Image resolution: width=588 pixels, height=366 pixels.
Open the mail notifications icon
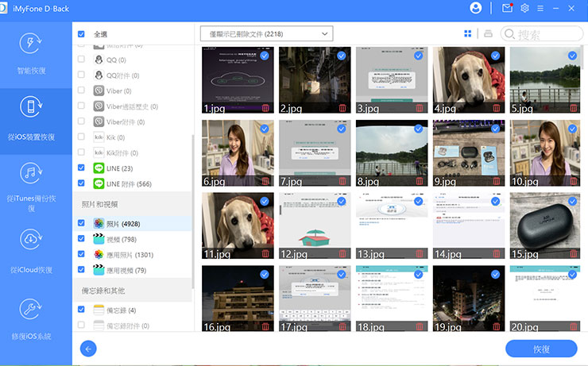507,8
